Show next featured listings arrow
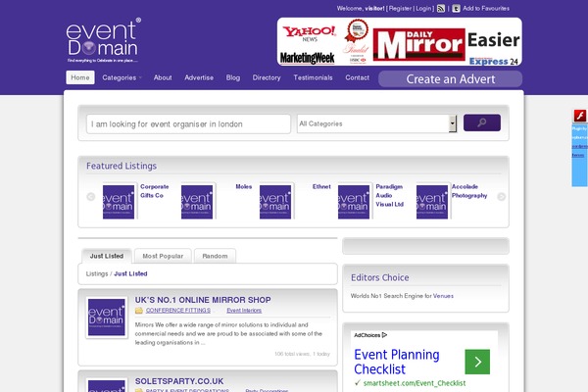This screenshot has height=392, width=588. pyautogui.click(x=501, y=197)
